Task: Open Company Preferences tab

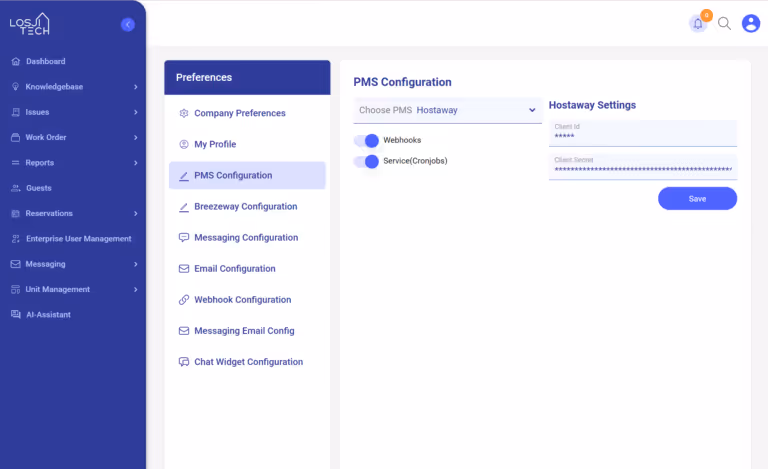Action: pos(247,113)
